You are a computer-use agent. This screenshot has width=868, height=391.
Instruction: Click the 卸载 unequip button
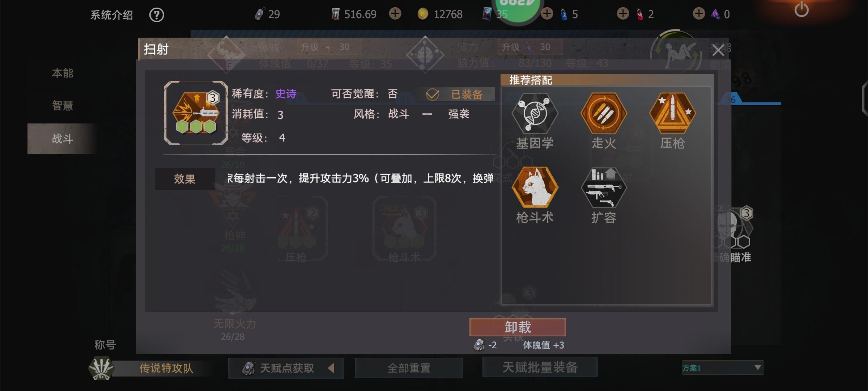pos(518,327)
